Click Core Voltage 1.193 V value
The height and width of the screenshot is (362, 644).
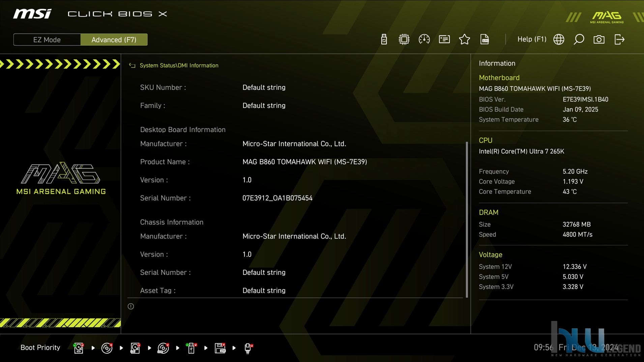tap(573, 182)
